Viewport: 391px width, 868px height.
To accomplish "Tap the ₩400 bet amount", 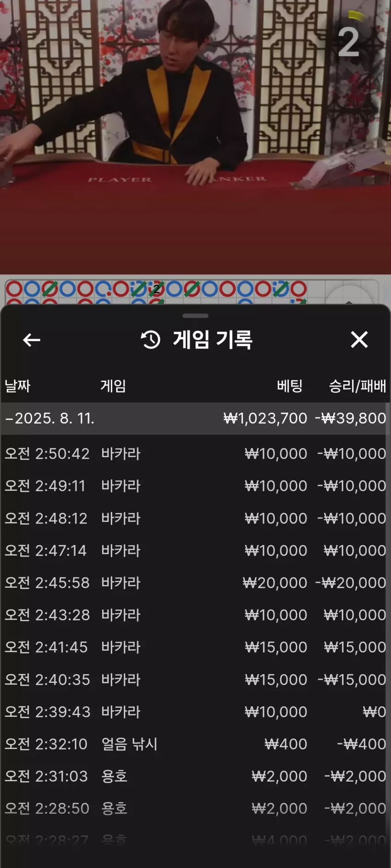I will 286,744.
